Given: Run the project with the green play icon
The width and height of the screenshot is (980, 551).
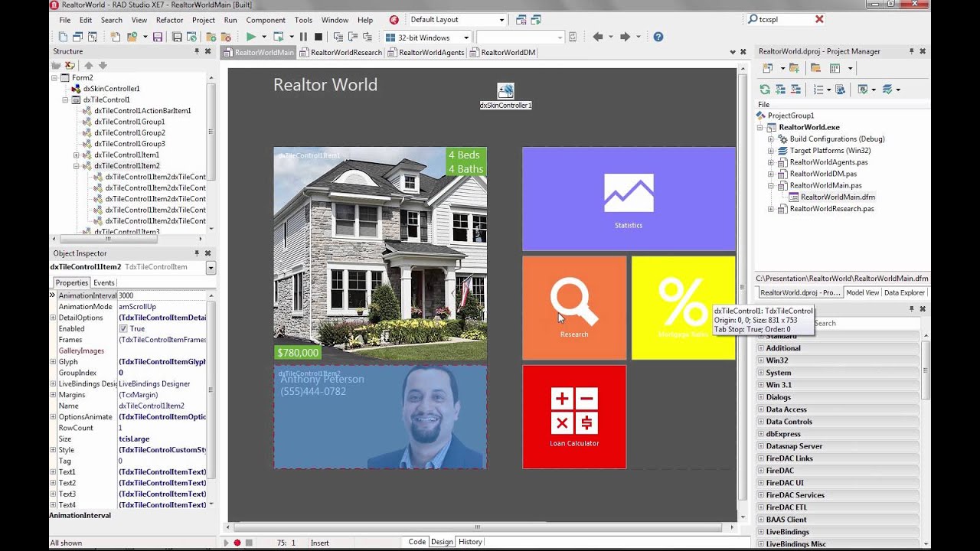Looking at the screenshot, I should tap(250, 37).
